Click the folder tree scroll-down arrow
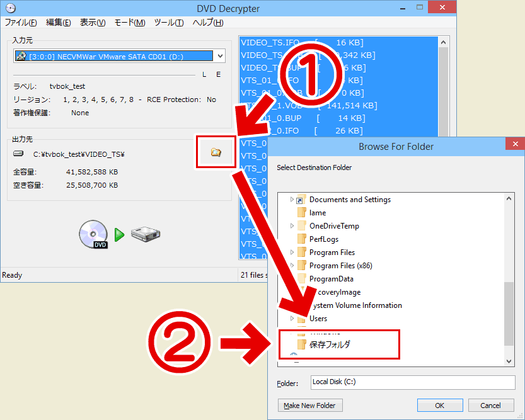The image size is (525, 420). pyautogui.click(x=509, y=361)
